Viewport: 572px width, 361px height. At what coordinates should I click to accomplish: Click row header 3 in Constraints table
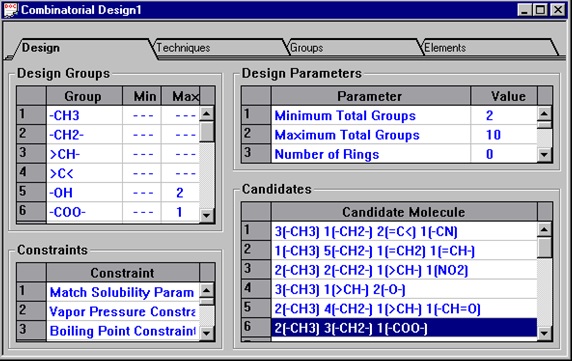[31, 331]
